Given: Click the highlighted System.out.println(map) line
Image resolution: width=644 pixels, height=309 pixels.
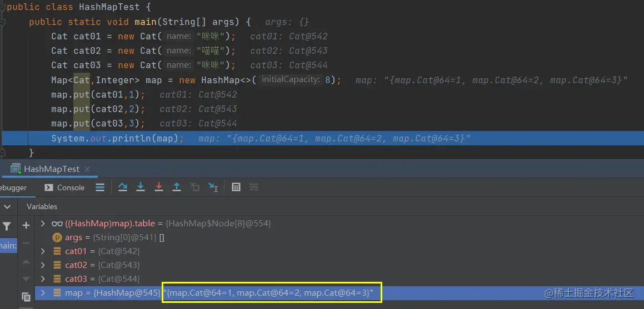Looking at the screenshot, I should [322, 139].
